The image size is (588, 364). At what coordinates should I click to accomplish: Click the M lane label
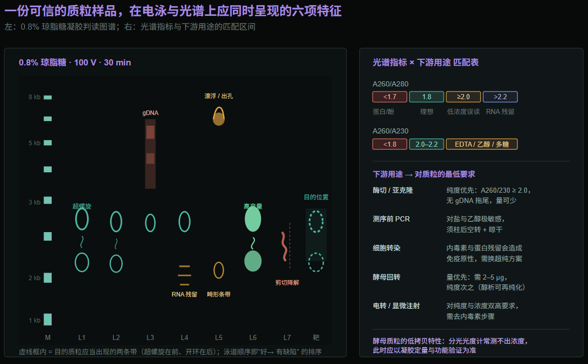48,337
